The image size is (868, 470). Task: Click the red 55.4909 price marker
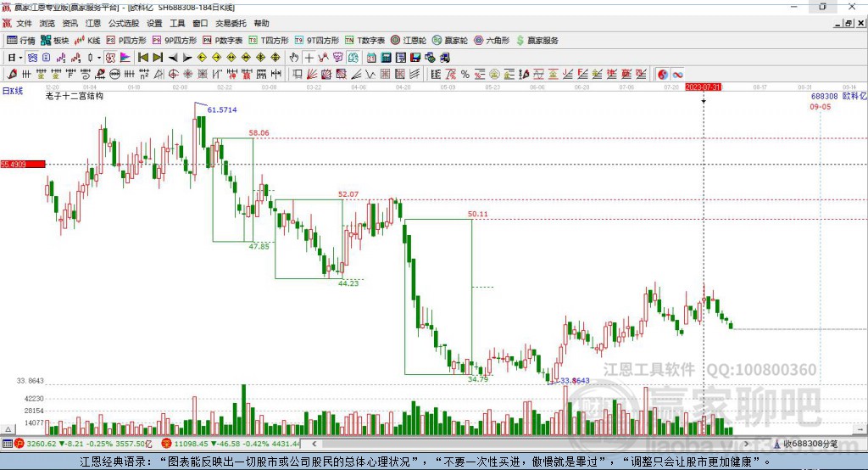point(23,164)
